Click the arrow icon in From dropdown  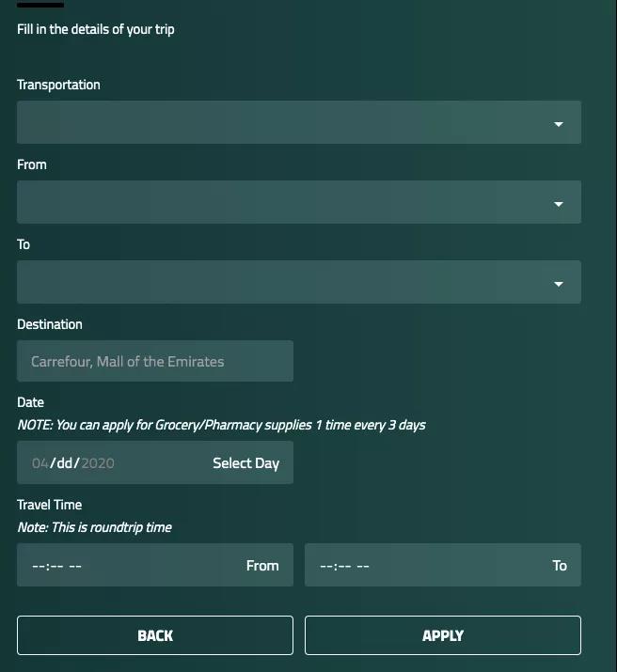pos(559,204)
